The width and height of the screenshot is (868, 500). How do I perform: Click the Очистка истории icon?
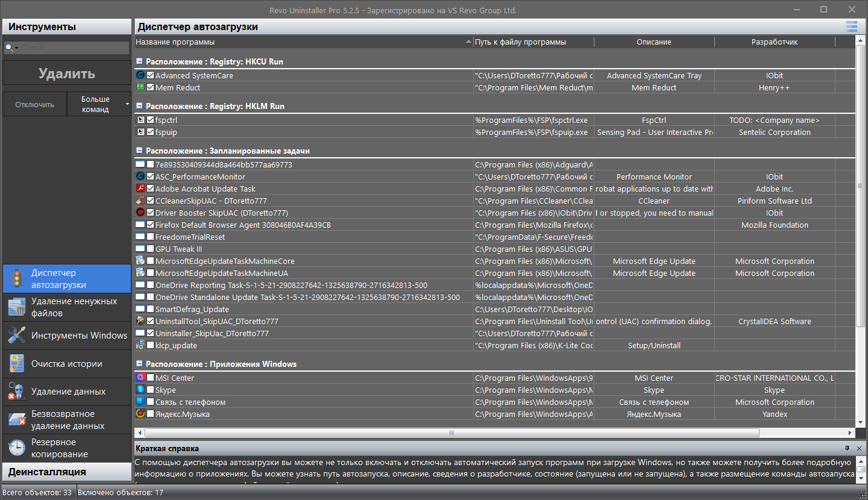tap(16, 363)
